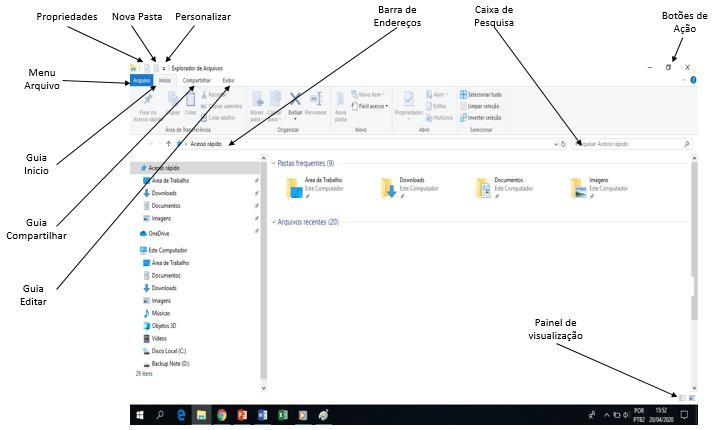Open Google Chrome from the taskbar
712x430 pixels.
coord(222,415)
